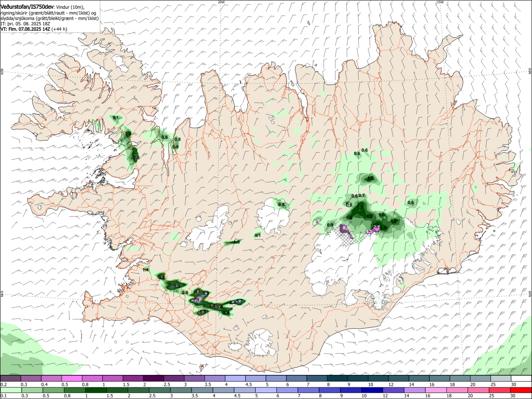Pick the pale green lower swatch for 0.1–0.3
532x399 pixels.
pos(10,390)
